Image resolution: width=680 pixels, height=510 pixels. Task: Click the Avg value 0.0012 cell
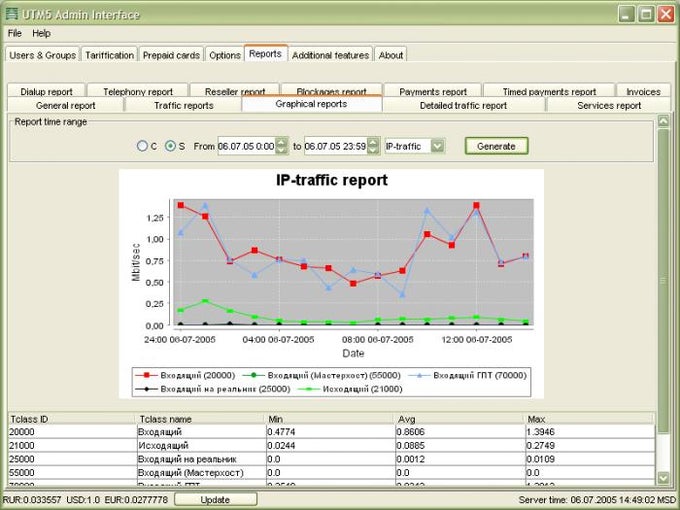pos(460,459)
